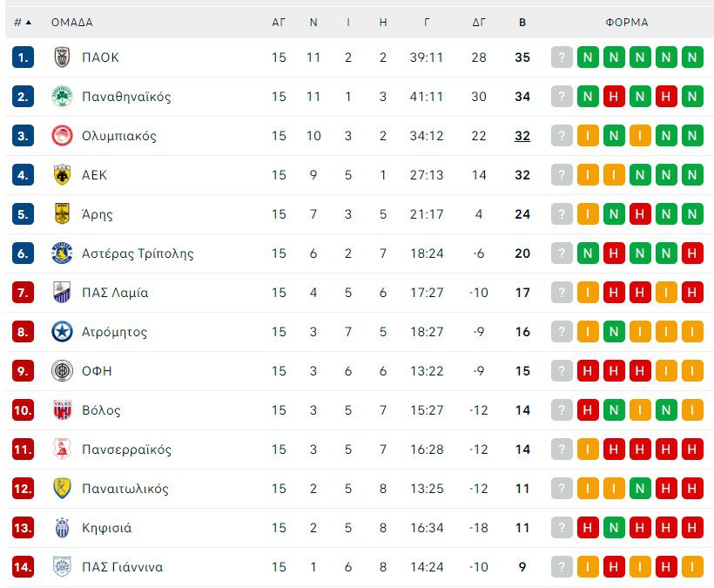Screen dimensions: 714x588
Task: Click the Ατρόμητος blue star crest
Action: 61,332
